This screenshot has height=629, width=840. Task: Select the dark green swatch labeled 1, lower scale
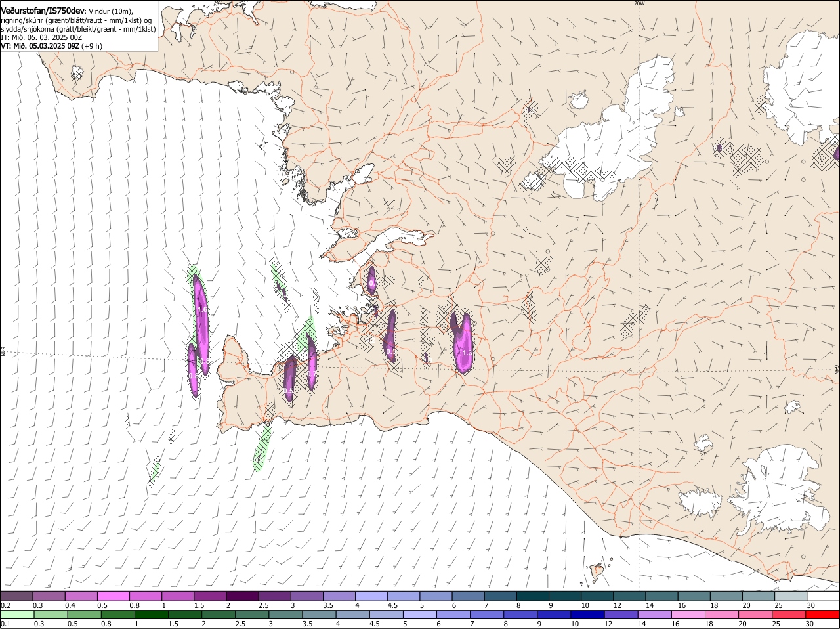point(151,615)
